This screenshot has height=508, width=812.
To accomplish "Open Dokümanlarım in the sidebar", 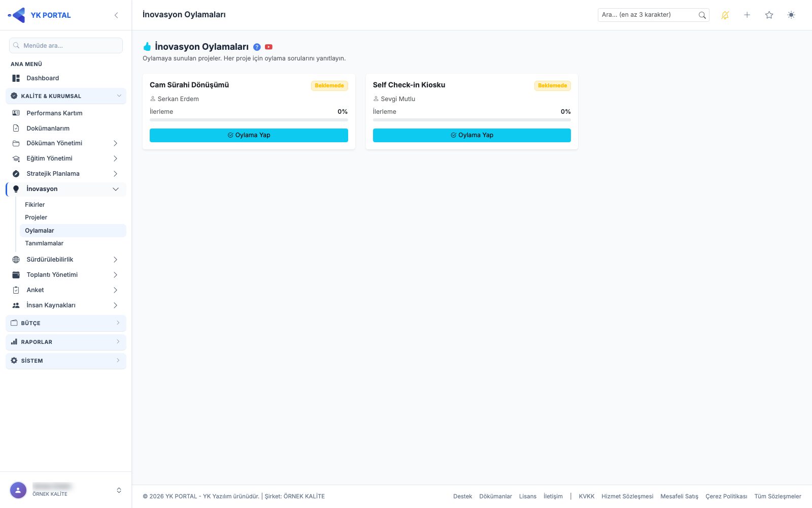I will (x=66, y=129).
